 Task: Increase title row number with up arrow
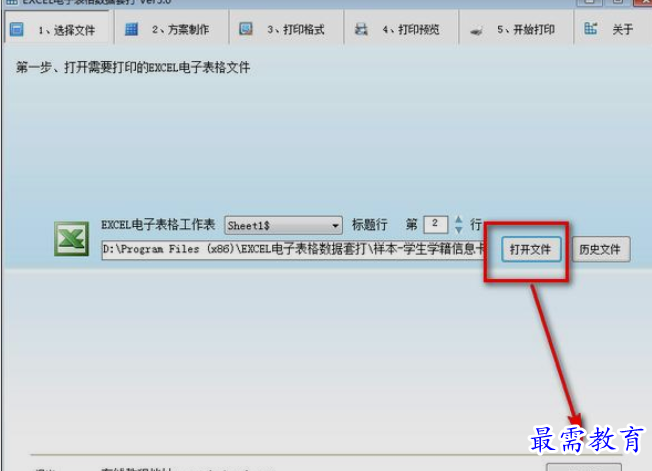459,220
